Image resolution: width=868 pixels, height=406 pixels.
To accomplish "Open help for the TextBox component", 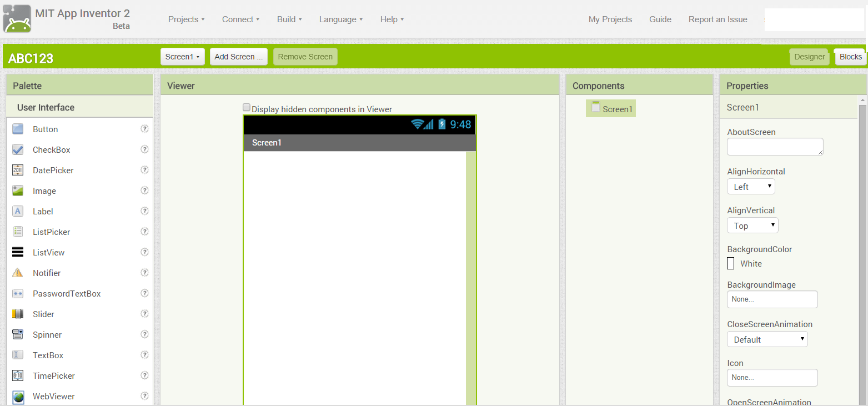I will 144,354.
